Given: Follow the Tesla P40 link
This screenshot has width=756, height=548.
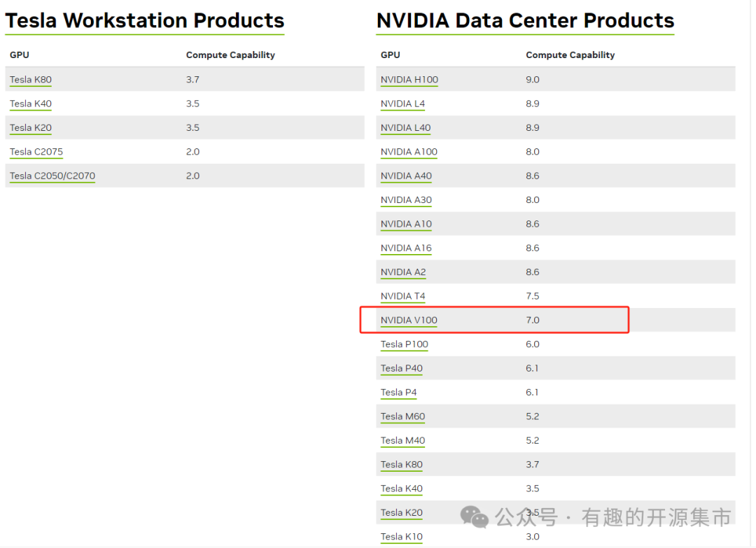Looking at the screenshot, I should click(x=401, y=369).
